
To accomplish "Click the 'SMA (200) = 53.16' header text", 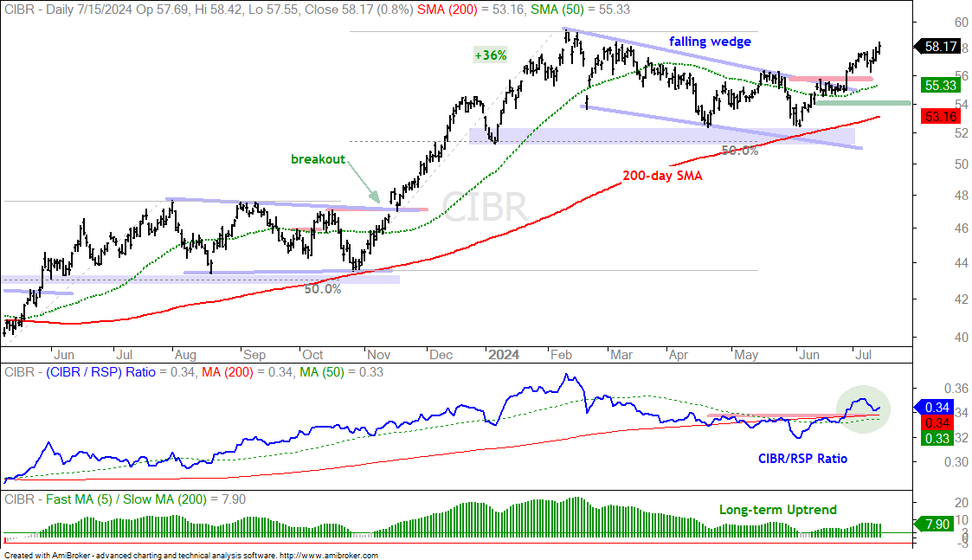I will tap(469, 10).
